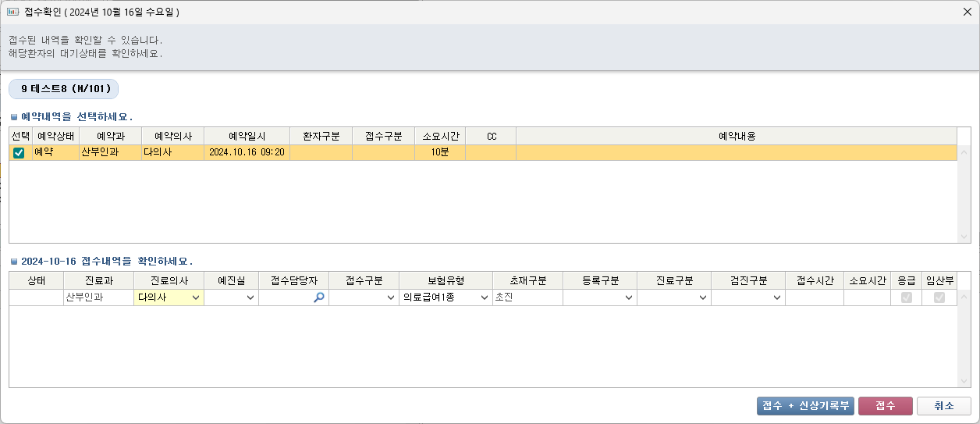Click the 초재구분 cell showing 초진
Image resolution: width=980 pixels, height=424 pixels.
(527, 298)
